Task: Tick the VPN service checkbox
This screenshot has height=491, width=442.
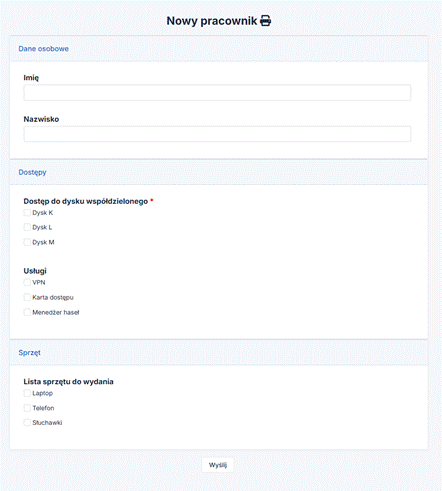Action: (x=27, y=282)
